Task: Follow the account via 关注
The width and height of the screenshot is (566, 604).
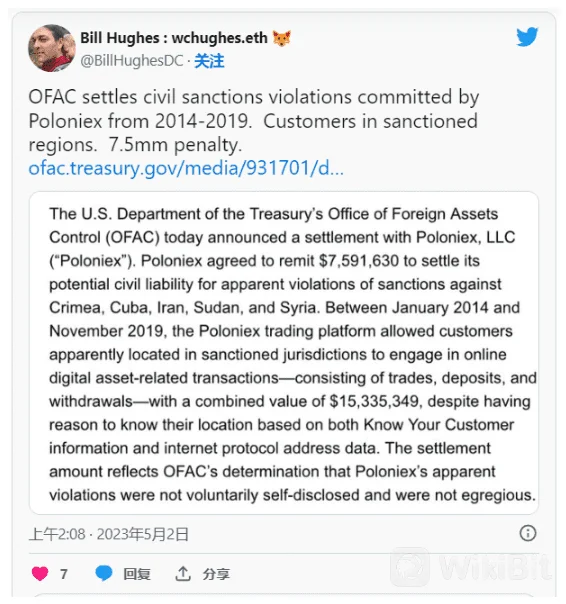Action: [x=209, y=61]
